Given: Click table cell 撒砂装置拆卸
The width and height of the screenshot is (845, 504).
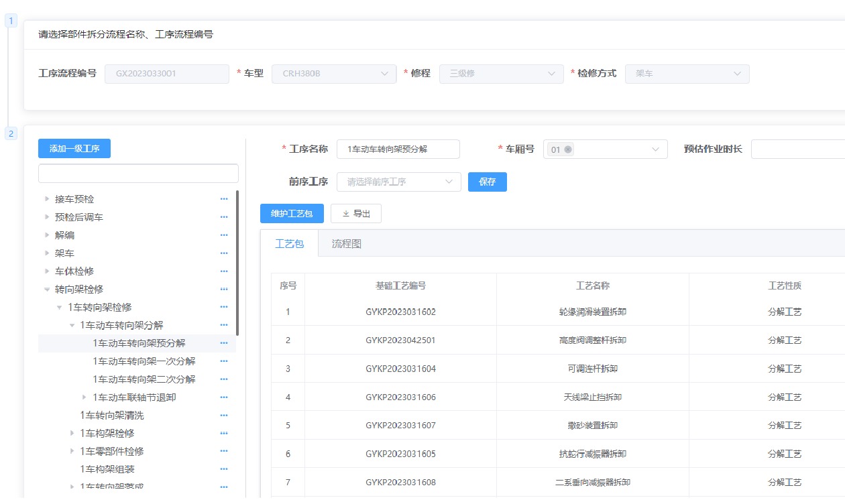Looking at the screenshot, I should (x=593, y=426).
